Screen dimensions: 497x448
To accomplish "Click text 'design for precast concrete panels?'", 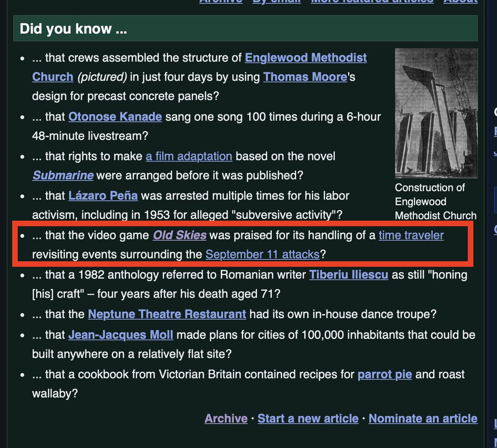I will 126,96.
